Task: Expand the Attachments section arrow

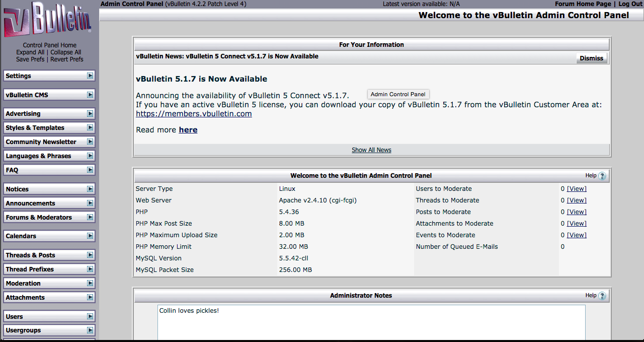Action: [x=90, y=297]
